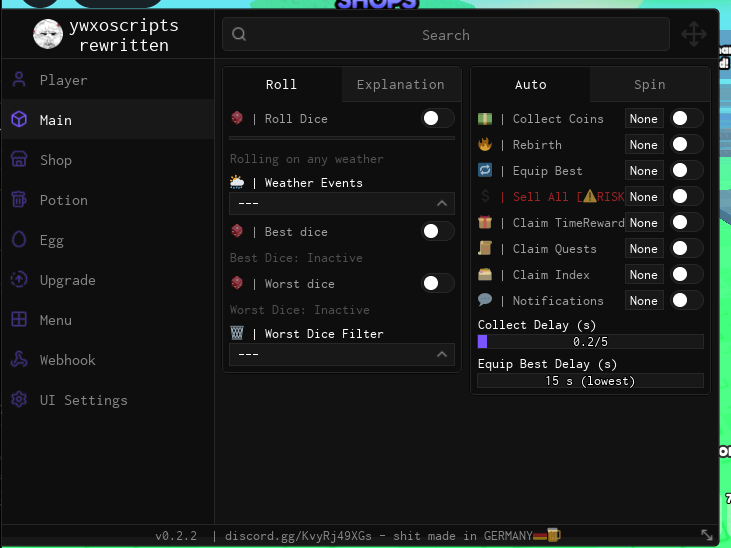This screenshot has width=731, height=548.
Task: Click the Equip Best None keybind box
Action: click(x=644, y=171)
